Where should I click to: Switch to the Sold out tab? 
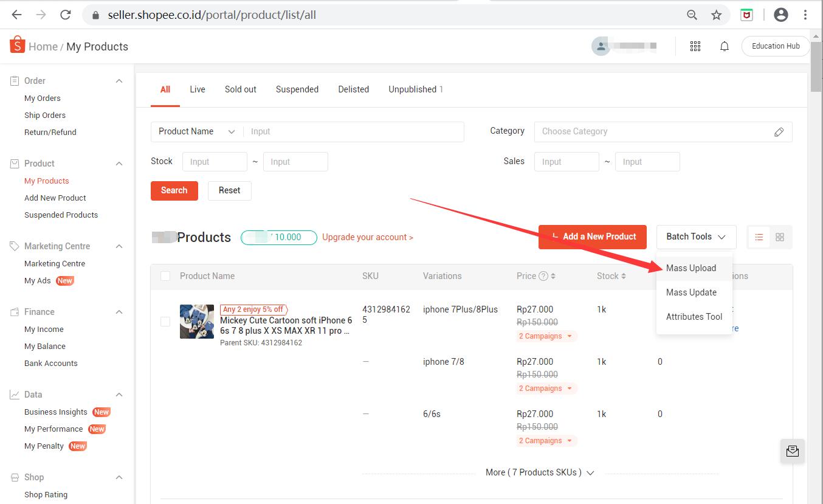(x=241, y=89)
